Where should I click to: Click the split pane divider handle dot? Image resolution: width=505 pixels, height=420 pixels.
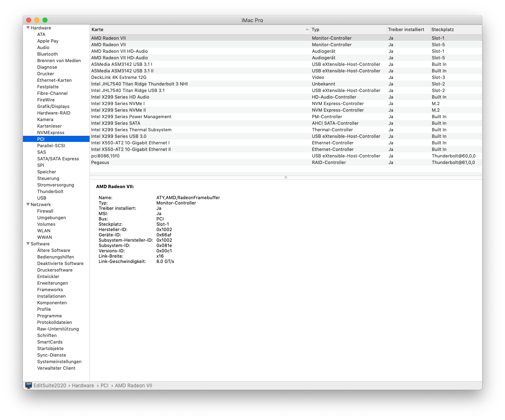point(286,177)
